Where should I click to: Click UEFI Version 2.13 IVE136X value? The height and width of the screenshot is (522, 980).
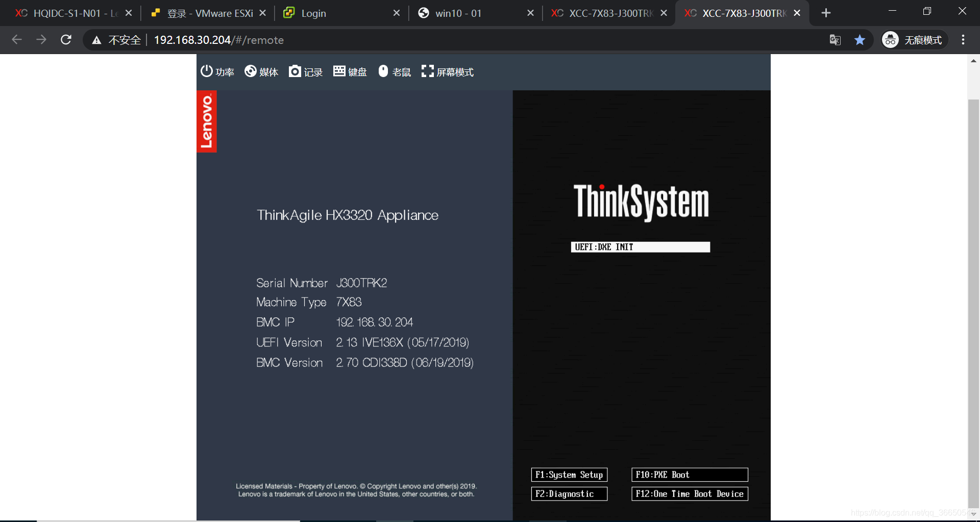point(402,342)
